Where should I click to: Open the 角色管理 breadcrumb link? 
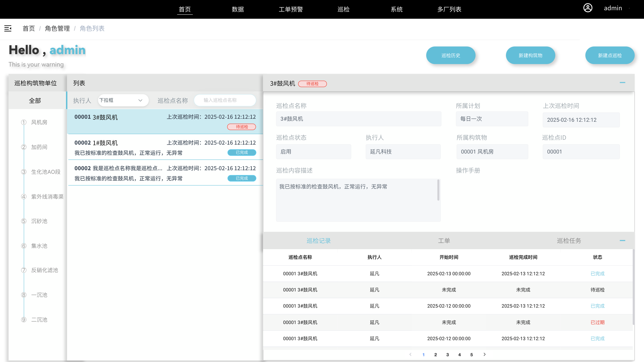click(x=57, y=29)
